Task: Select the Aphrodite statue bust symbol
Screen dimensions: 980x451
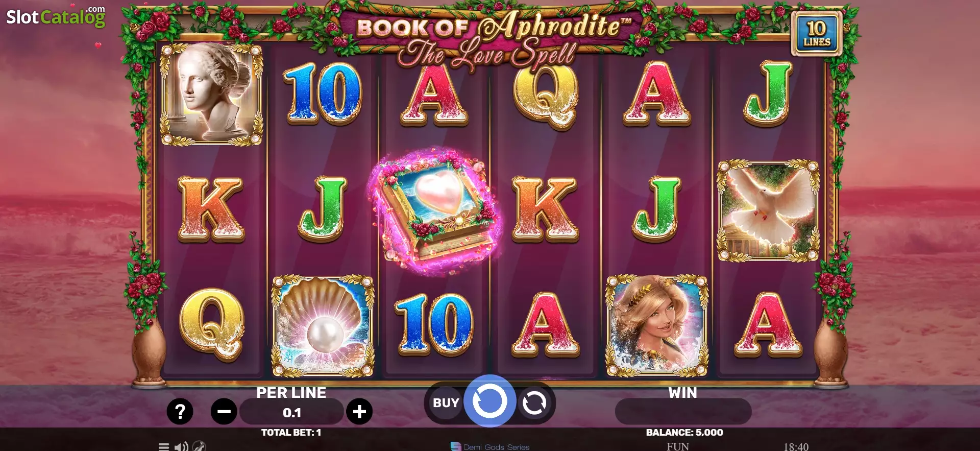Action: pyautogui.click(x=211, y=94)
